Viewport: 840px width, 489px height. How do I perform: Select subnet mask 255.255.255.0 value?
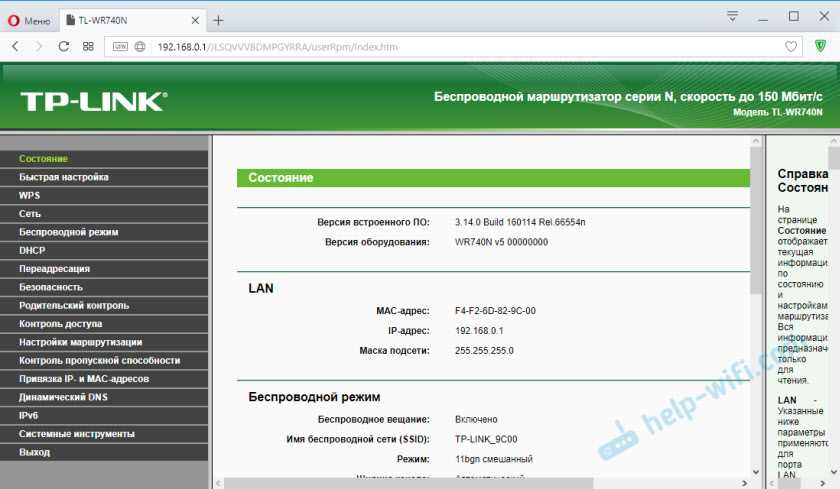coord(484,350)
